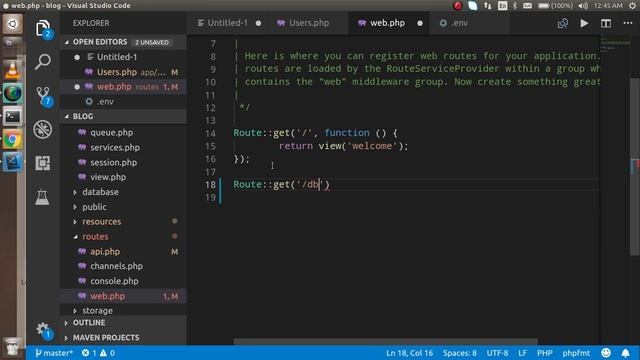
Task: Select the web.php editor tab
Action: 387,23
